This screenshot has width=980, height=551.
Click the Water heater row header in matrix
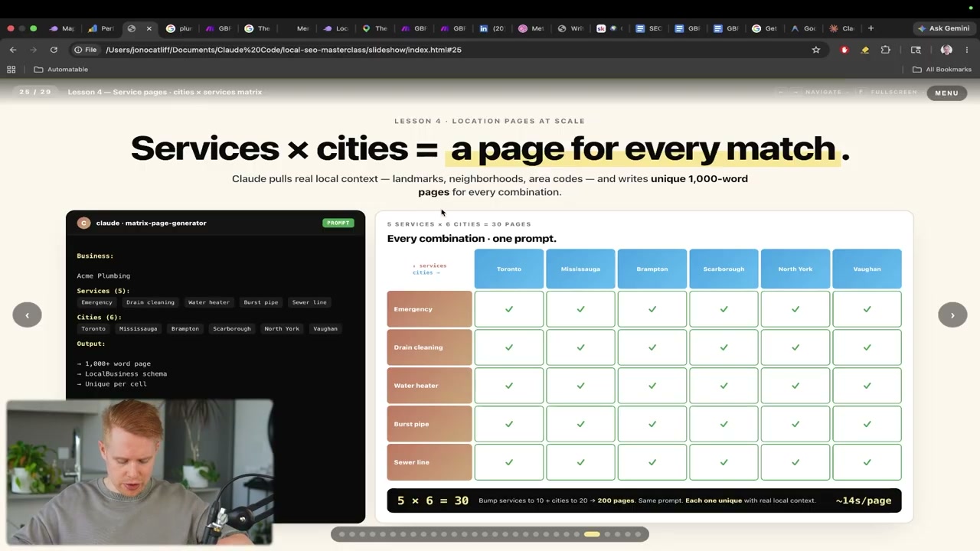pos(430,386)
